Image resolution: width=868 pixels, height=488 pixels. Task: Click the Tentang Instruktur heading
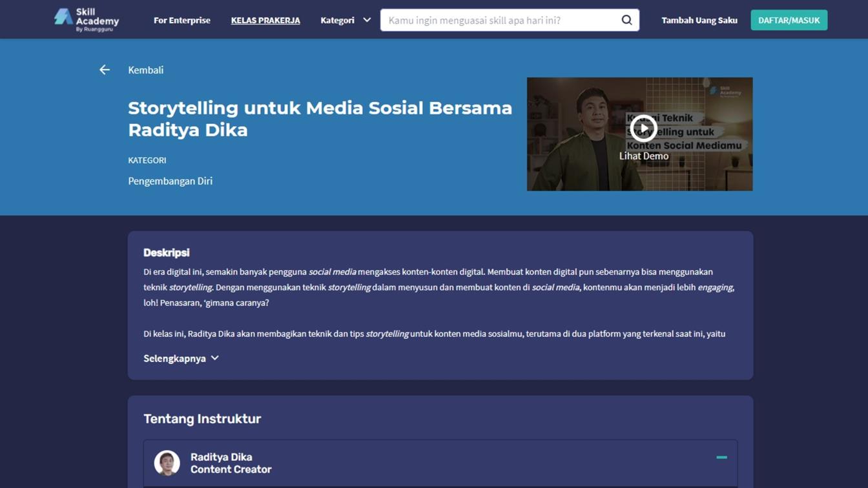[202, 419]
